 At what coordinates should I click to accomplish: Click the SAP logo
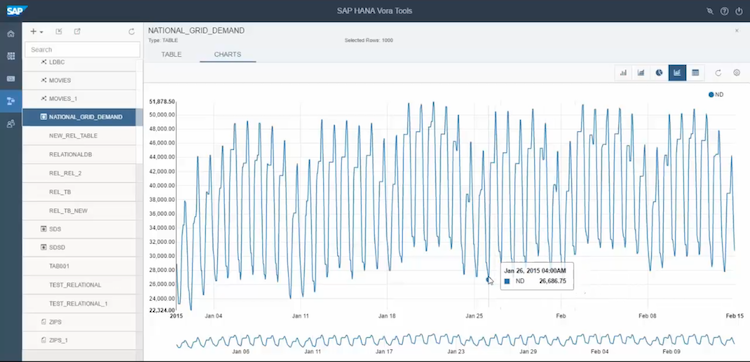(17, 11)
